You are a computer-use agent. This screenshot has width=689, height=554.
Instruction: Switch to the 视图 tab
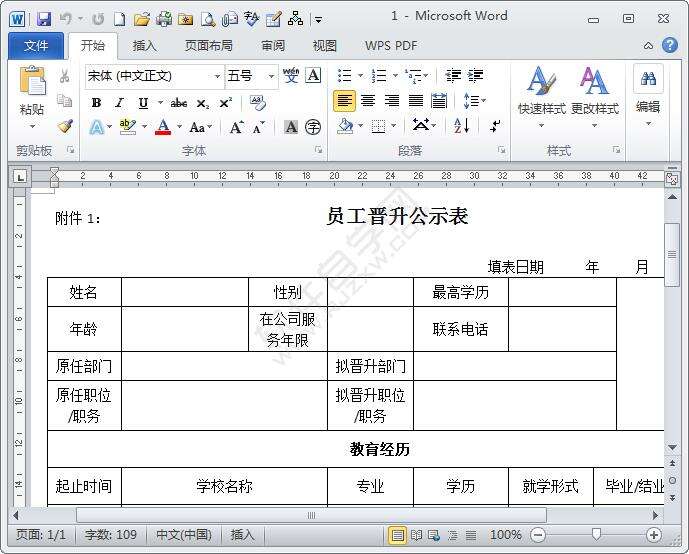[x=324, y=45]
